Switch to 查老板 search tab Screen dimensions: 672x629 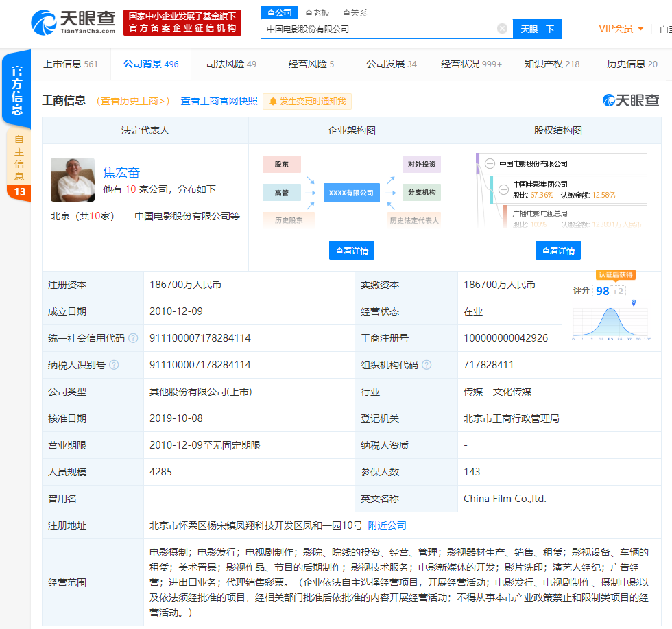pos(317,13)
